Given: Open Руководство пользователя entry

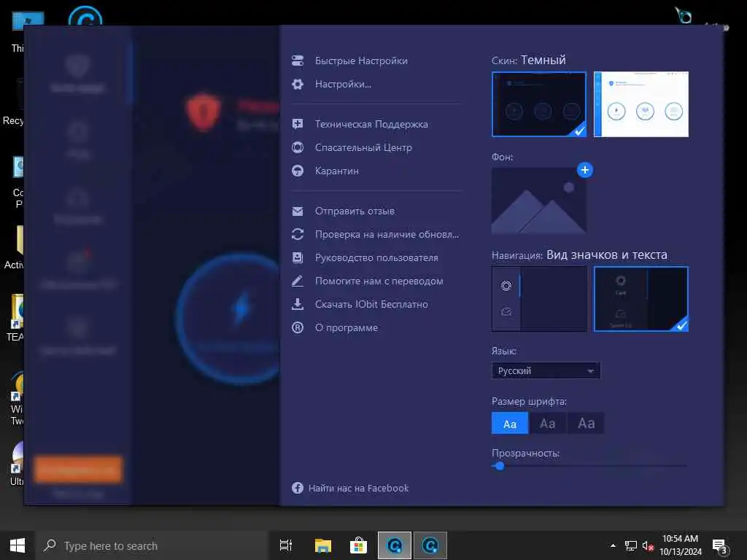Looking at the screenshot, I should [x=376, y=257].
